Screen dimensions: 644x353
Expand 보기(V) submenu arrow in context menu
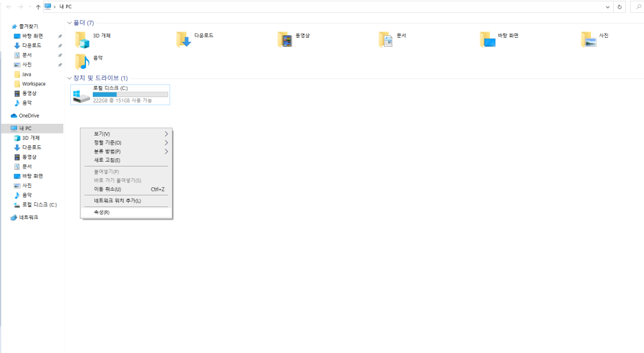166,134
